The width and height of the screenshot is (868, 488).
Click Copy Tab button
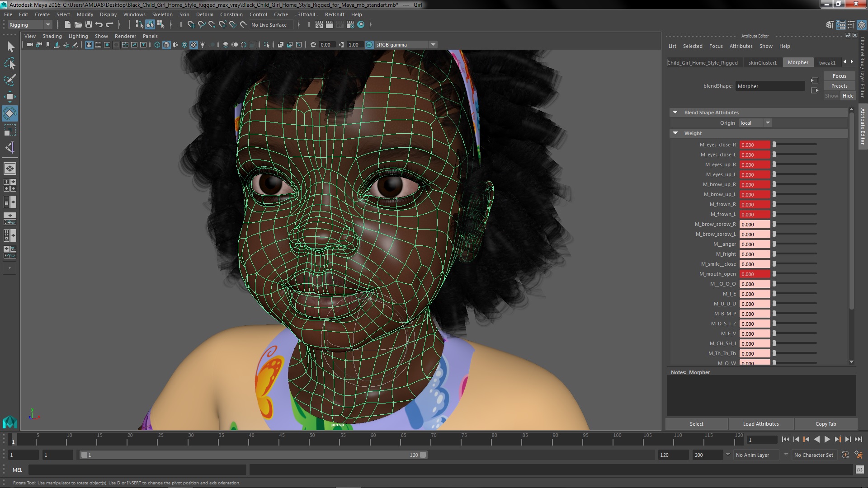826,424
